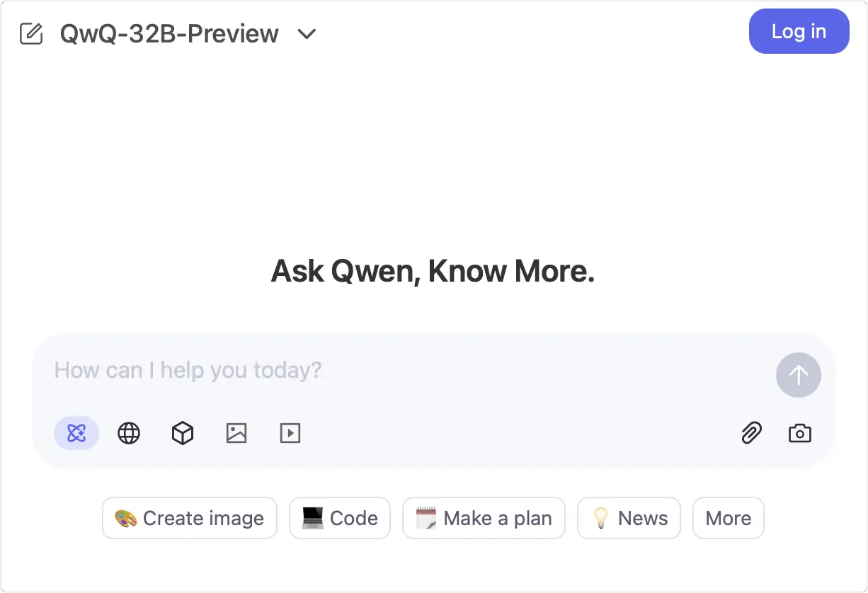Select the cube artifacts icon
Viewport: 868px width, 593px height.
click(183, 433)
